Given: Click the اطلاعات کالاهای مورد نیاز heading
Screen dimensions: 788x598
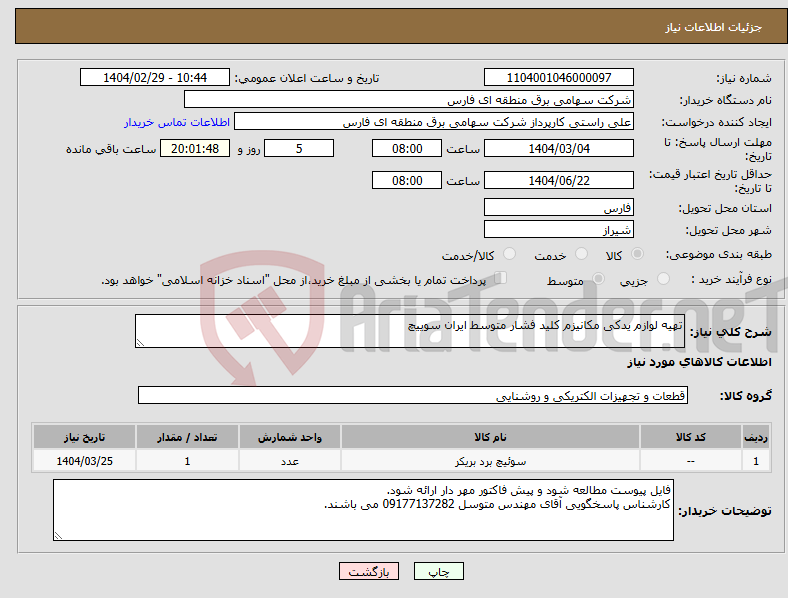Looking at the screenshot, I should [x=699, y=362].
